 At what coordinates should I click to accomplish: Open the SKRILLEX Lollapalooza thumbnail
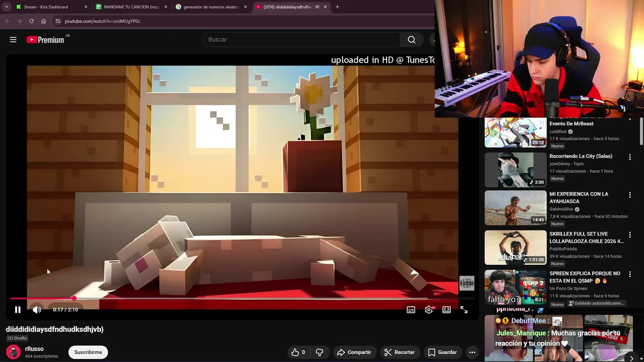[515, 247]
